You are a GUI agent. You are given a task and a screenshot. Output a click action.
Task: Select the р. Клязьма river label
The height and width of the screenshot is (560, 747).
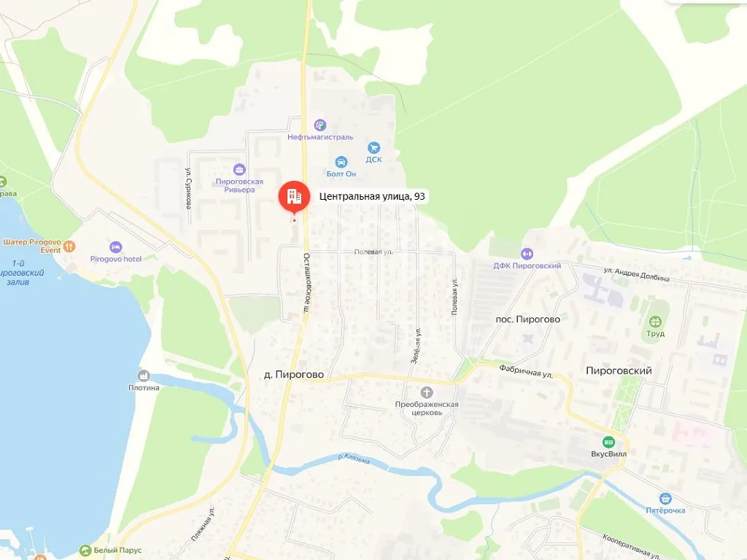[354, 458]
